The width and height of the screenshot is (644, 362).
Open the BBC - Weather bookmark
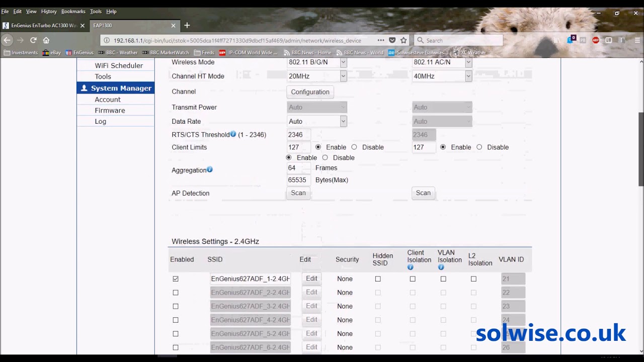118,52
